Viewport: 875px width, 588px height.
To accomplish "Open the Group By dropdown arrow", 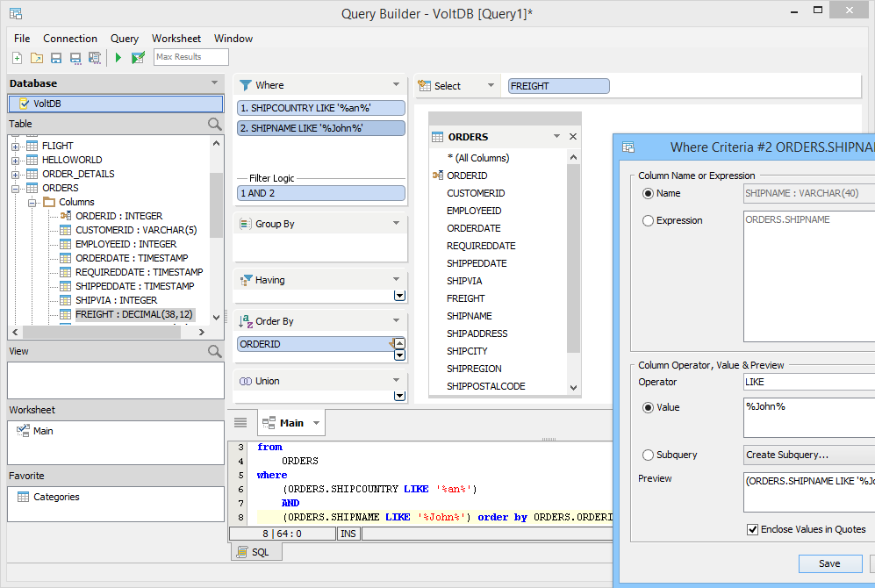I will pos(396,223).
